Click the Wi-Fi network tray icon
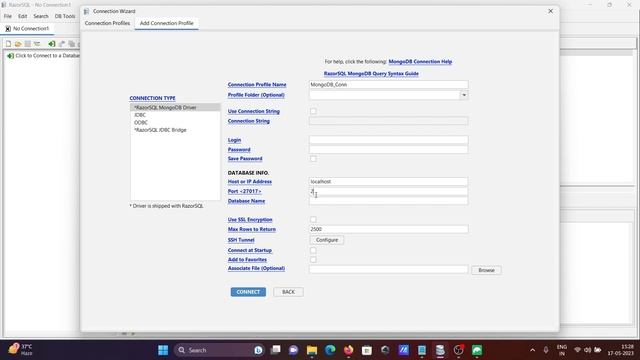This screenshot has height=360, width=640. pos(577,350)
